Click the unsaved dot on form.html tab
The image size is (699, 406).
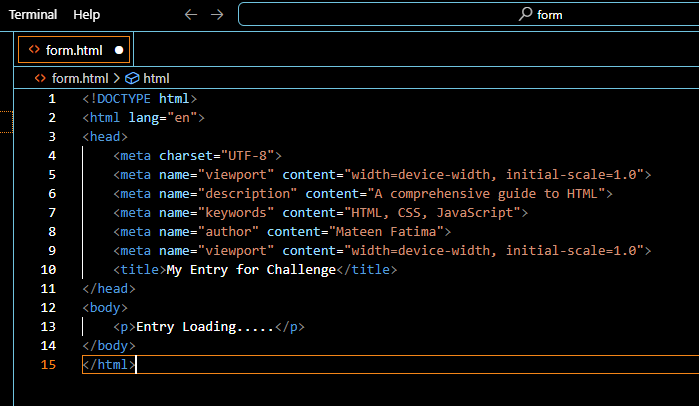click(119, 50)
